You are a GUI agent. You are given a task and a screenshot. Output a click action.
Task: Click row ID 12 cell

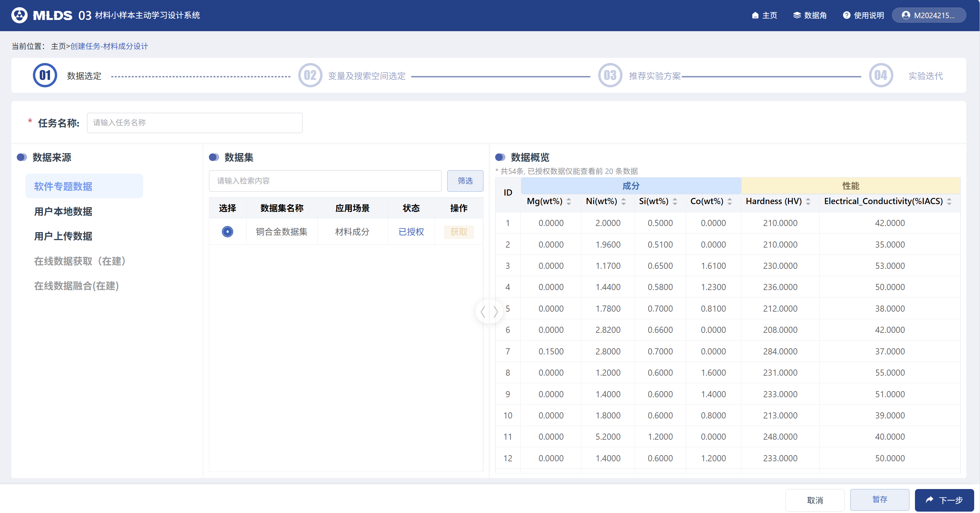pyautogui.click(x=508, y=458)
